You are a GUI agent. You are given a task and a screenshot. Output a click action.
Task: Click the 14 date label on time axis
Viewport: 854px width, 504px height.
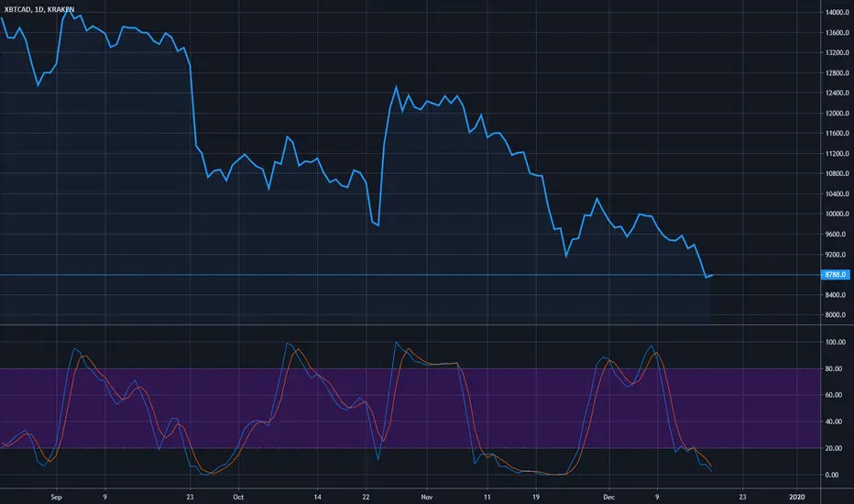(318, 497)
